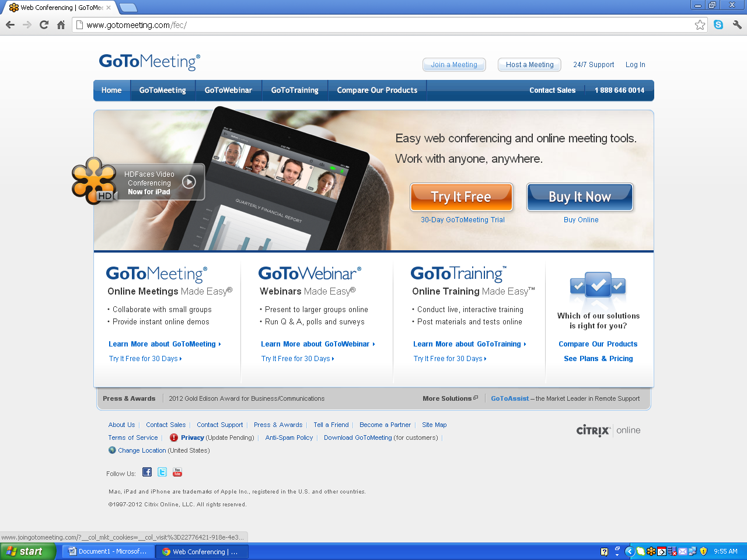Click the yellow security shield tray icon

click(703, 551)
